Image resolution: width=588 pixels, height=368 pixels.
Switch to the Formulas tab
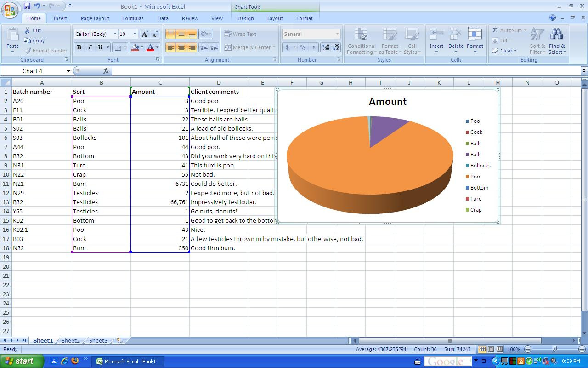click(133, 18)
